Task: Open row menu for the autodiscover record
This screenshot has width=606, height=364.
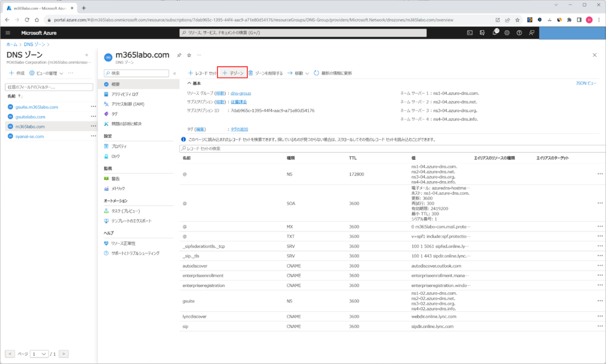Action: click(x=600, y=266)
